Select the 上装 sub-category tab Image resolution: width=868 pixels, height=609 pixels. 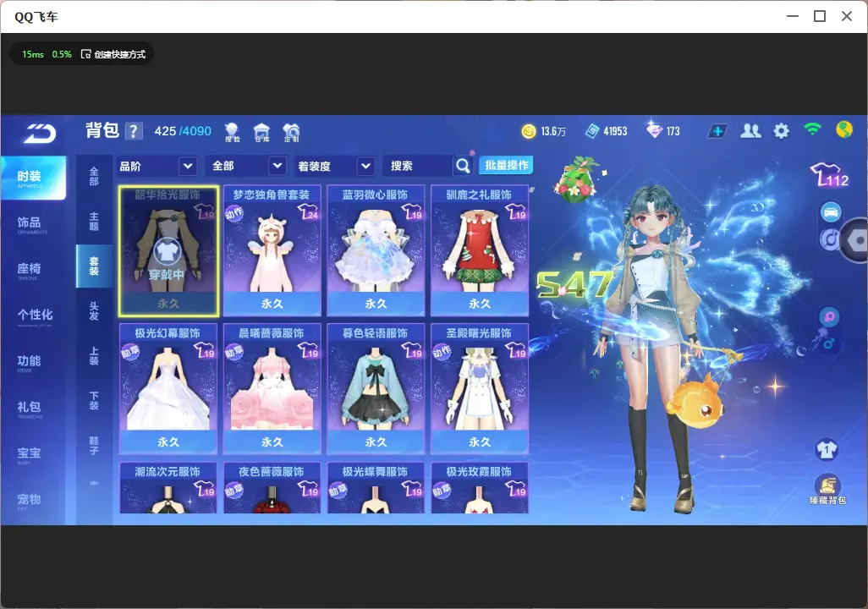coord(94,356)
